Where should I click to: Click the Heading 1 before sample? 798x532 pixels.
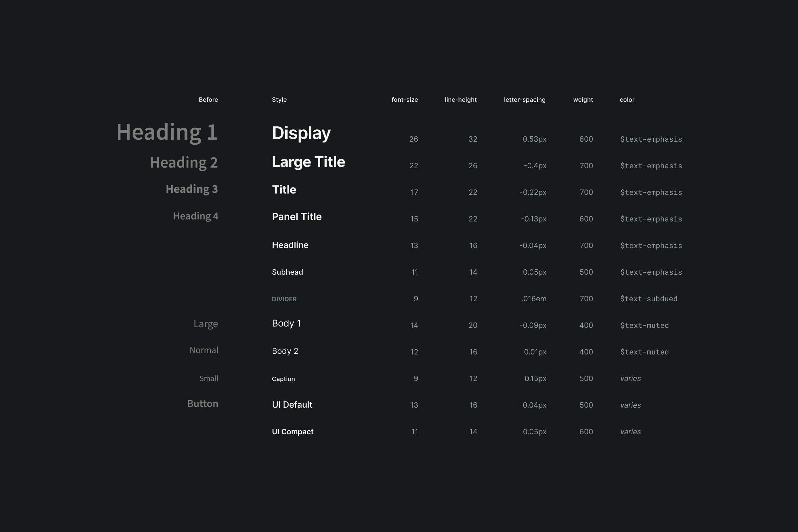coord(167,132)
